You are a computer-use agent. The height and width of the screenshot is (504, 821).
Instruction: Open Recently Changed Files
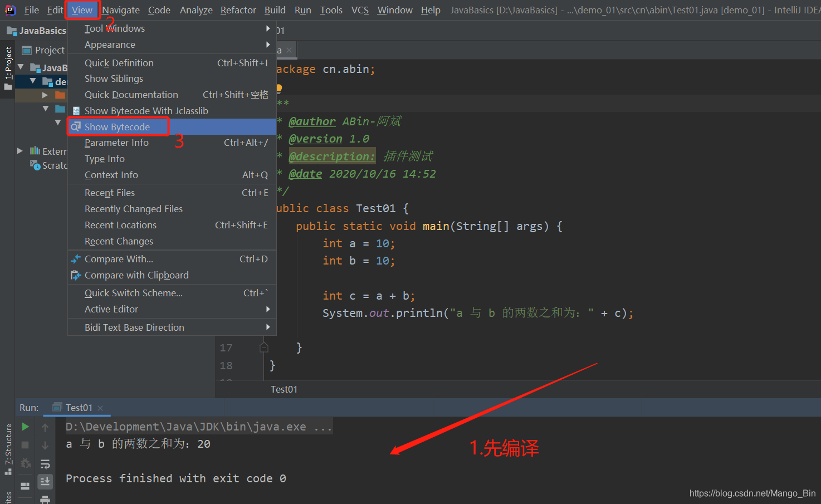tap(172, 209)
